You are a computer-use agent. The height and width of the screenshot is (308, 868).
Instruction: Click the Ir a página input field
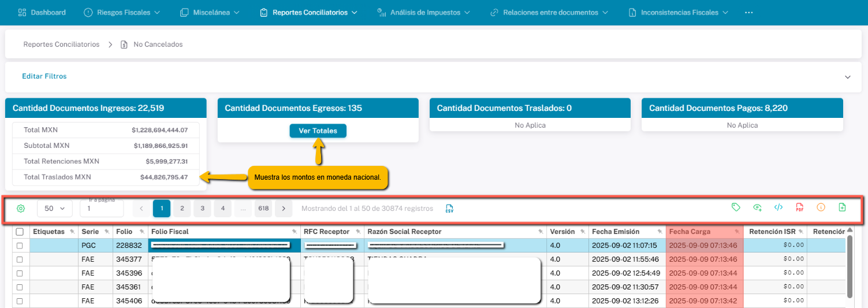102,209
